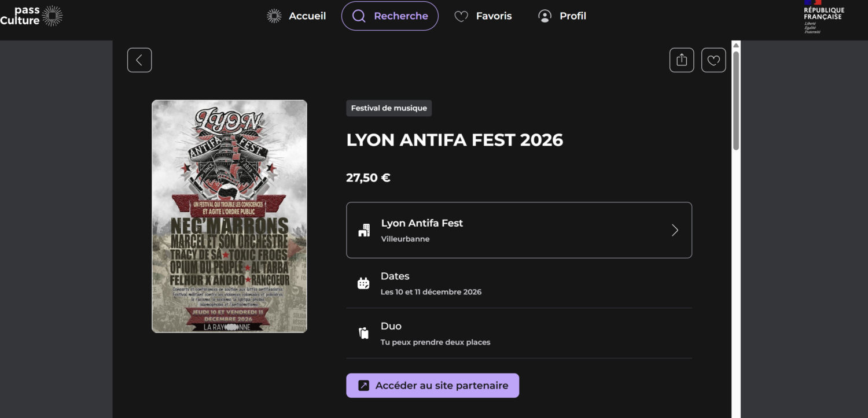This screenshot has width=868, height=418.
Task: Click the LYON ANTIFA FEST 2026 title
Action: (x=455, y=140)
